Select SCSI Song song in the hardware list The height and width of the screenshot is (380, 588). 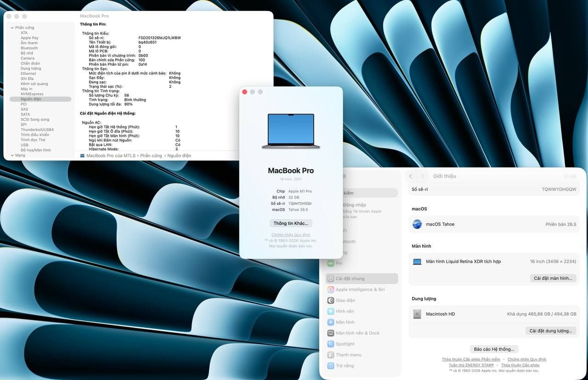coord(35,119)
